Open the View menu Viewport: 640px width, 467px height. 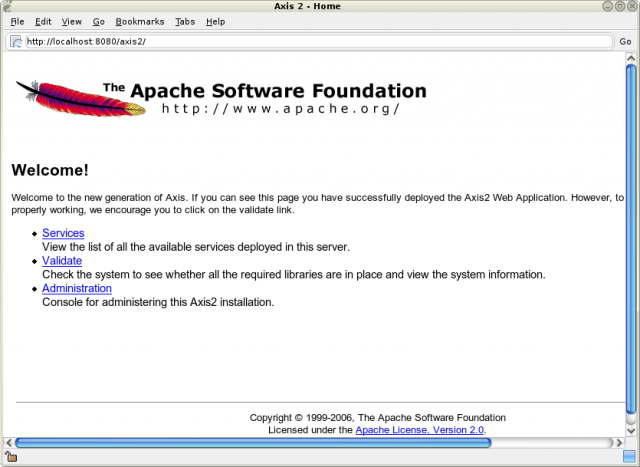[71, 22]
